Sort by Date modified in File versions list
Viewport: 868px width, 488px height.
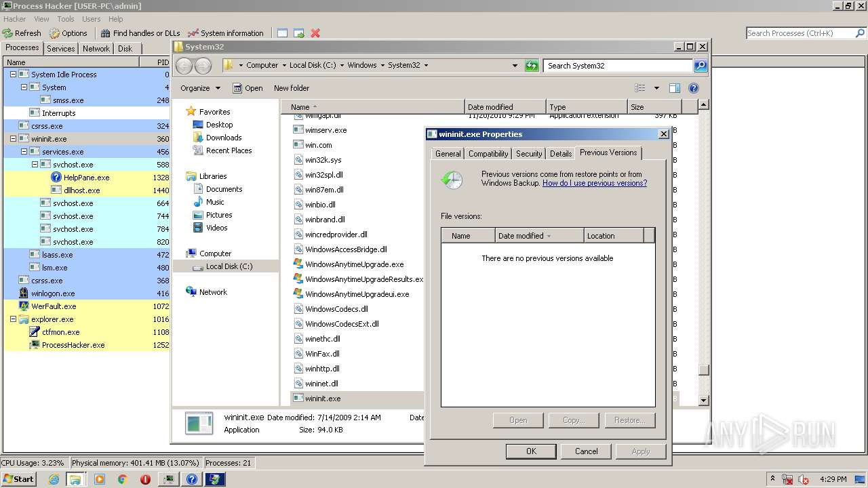click(538, 236)
